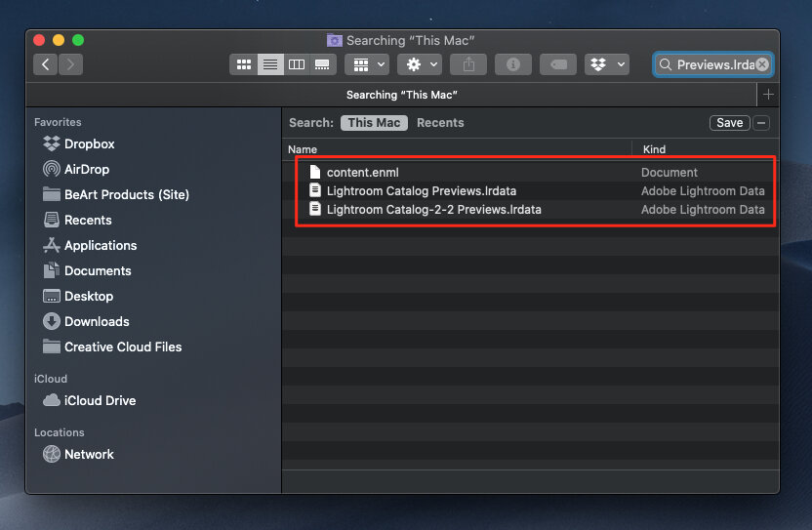Sort results by Kind column
This screenshot has height=530, width=812.
(654, 149)
